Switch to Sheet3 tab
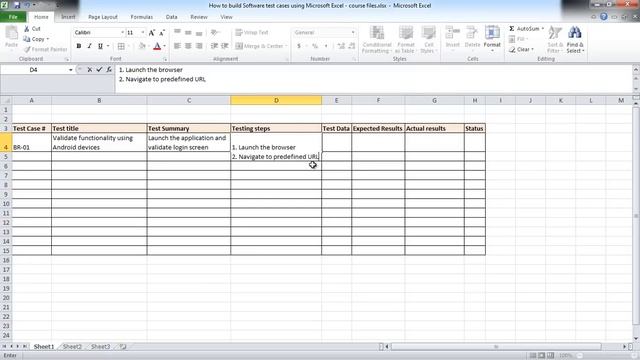The height and width of the screenshot is (360, 640). click(100, 347)
